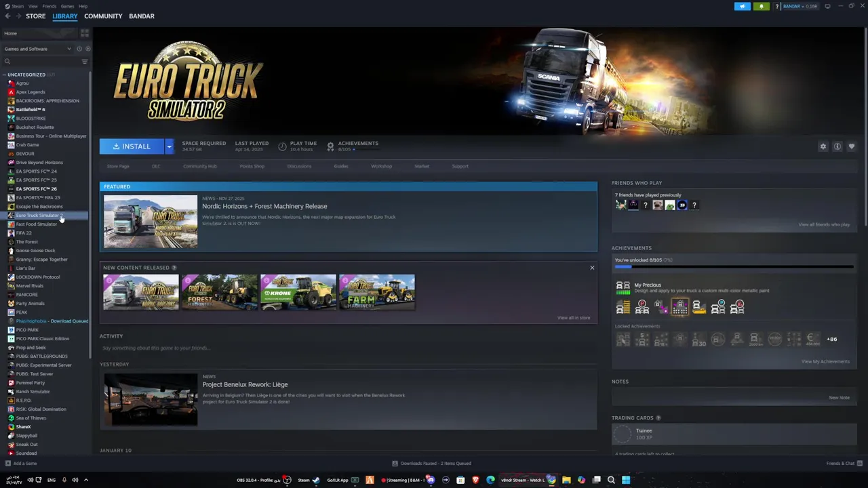Open the Help menu
This screenshot has height=488, width=868.
point(83,6)
